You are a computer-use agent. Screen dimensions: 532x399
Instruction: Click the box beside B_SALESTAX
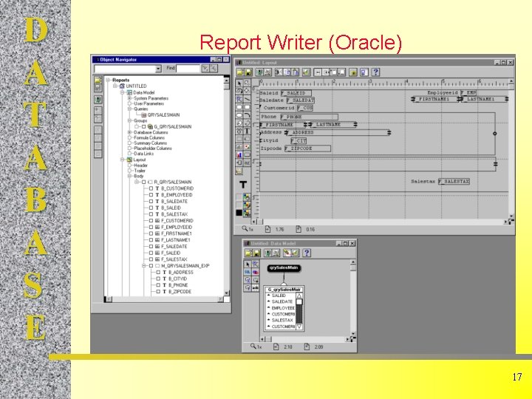pyautogui.click(x=151, y=214)
